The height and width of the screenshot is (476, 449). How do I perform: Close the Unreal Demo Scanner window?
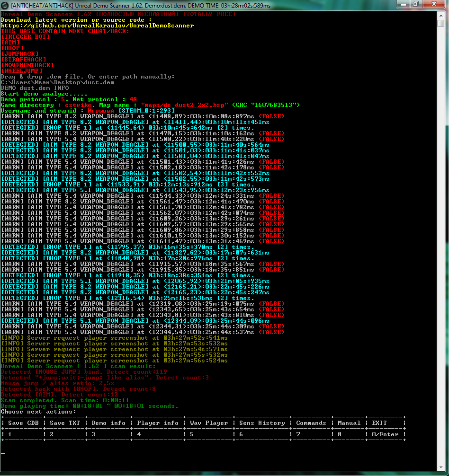434,4
